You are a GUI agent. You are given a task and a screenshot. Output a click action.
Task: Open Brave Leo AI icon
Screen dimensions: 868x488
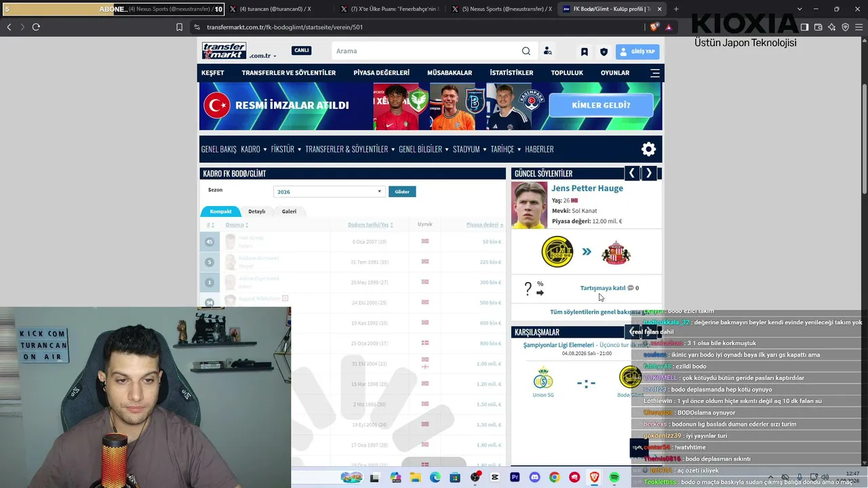[x=831, y=27]
